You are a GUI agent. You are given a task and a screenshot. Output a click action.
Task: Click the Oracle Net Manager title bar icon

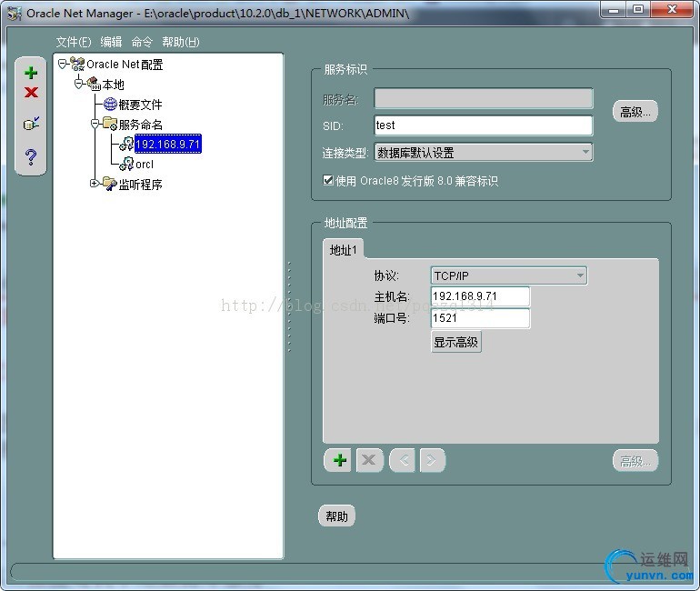15,14
